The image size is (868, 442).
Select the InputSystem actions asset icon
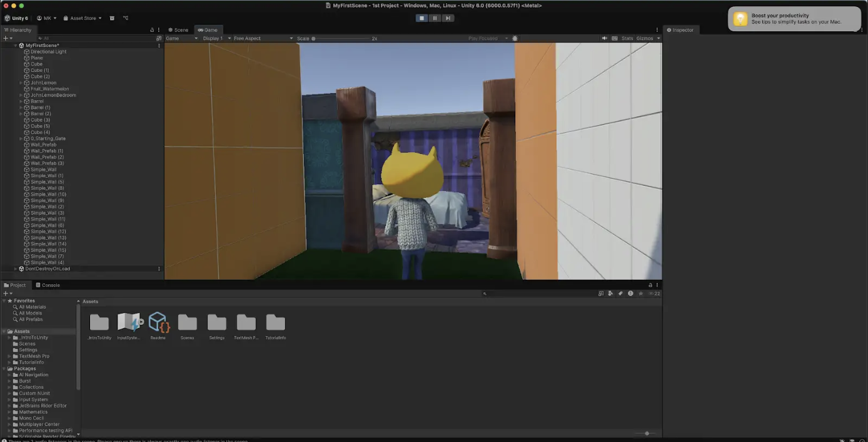coord(129,323)
